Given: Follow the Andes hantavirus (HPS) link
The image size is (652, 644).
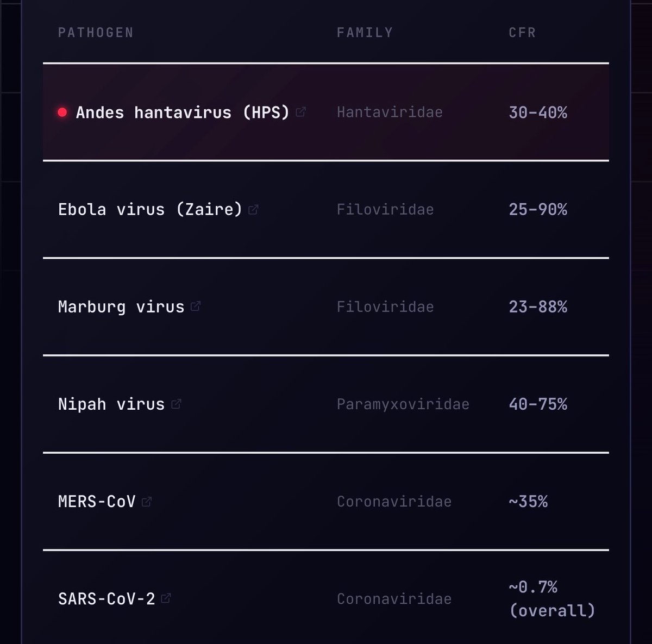Looking at the screenshot, I should point(183,112).
